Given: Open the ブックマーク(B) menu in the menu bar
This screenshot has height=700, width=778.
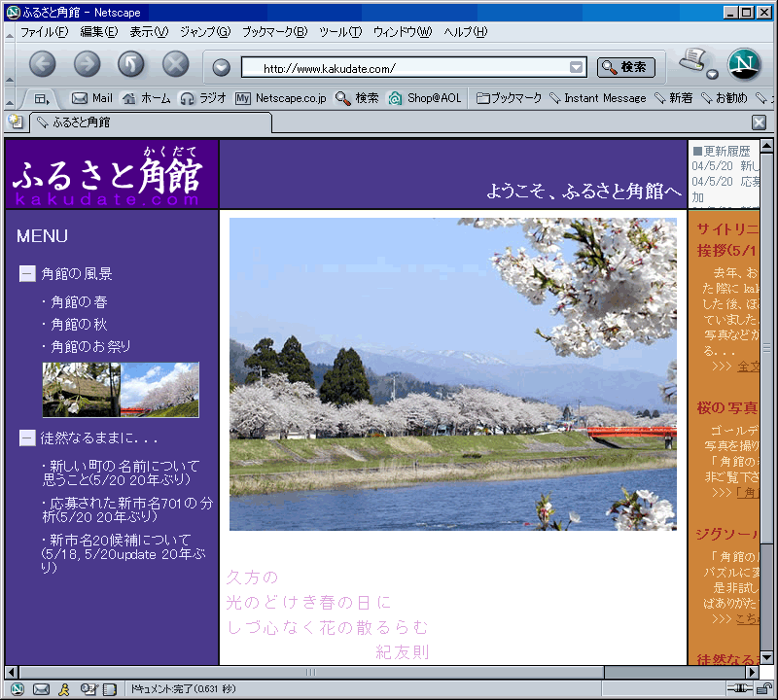Looking at the screenshot, I should click(275, 32).
